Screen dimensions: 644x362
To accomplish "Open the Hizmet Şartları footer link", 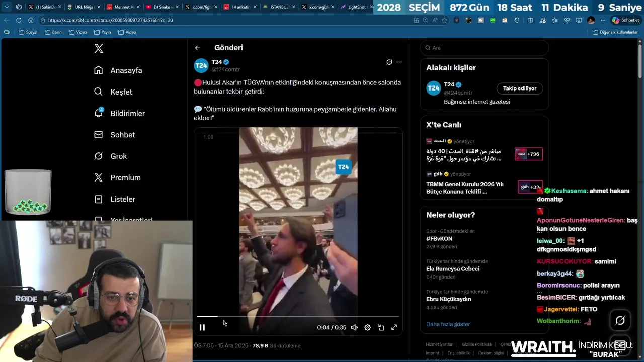I will [440, 344].
